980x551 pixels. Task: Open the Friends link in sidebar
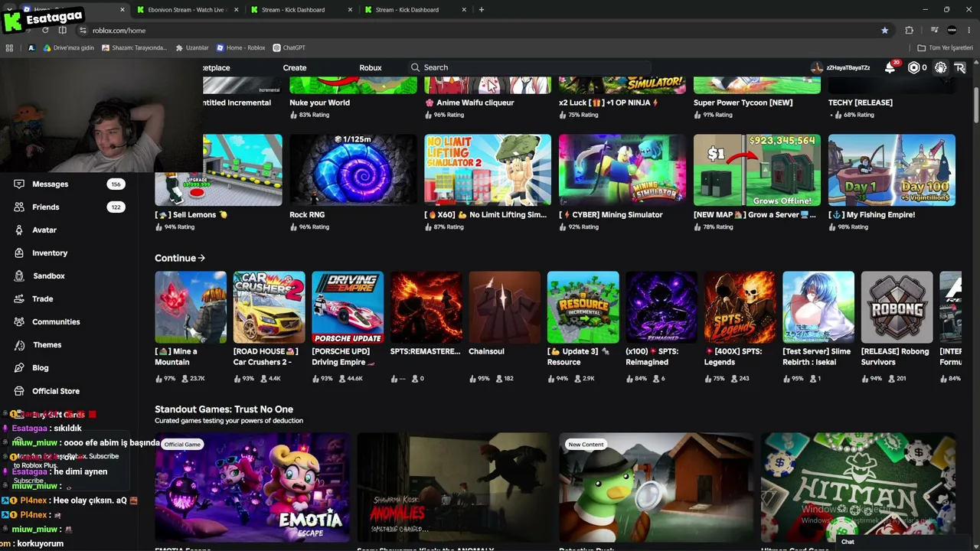pyautogui.click(x=46, y=207)
